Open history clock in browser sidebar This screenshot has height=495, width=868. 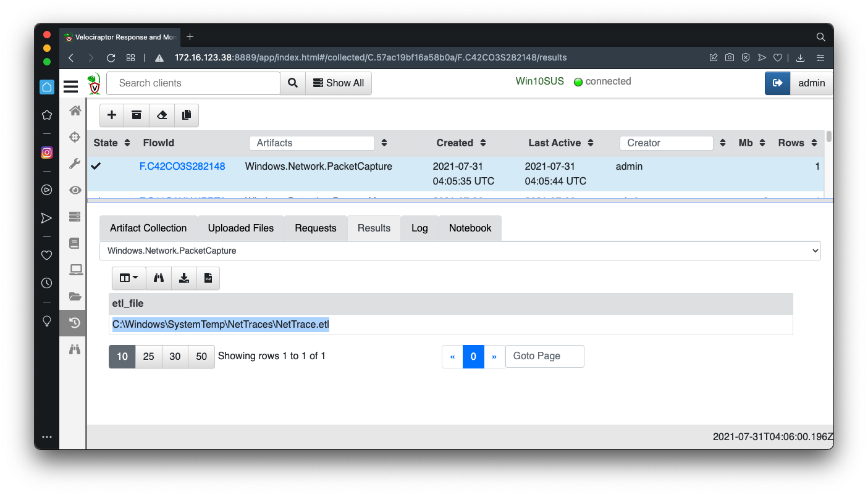pos(46,283)
